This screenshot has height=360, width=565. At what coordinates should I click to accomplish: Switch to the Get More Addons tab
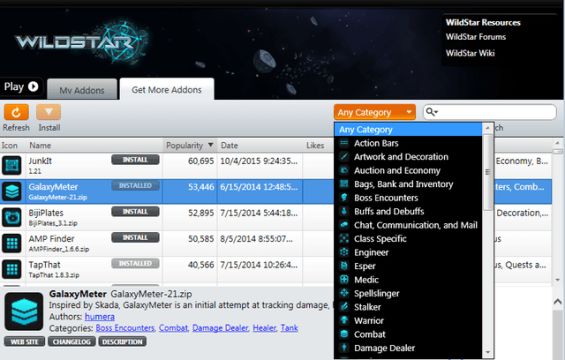[x=166, y=89]
